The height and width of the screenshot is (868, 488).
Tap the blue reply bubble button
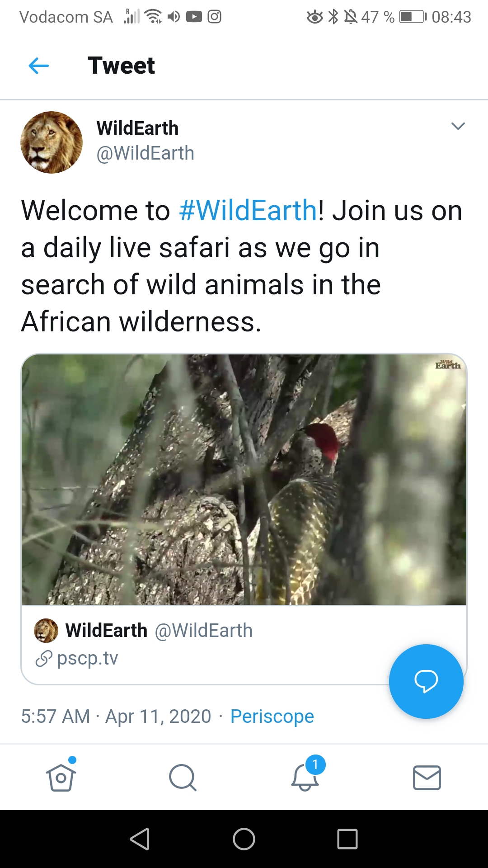[426, 681]
